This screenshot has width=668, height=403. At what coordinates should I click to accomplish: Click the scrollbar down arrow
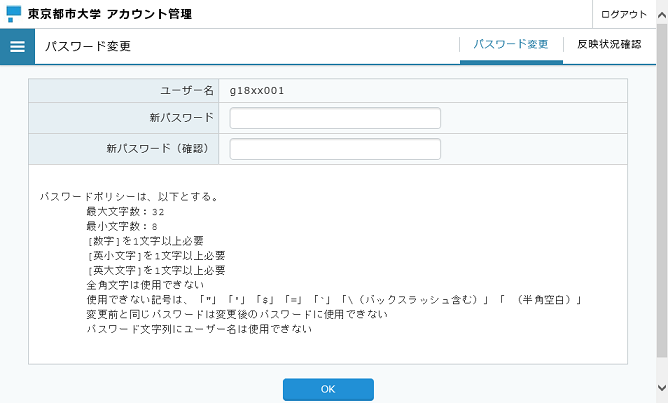point(662,388)
